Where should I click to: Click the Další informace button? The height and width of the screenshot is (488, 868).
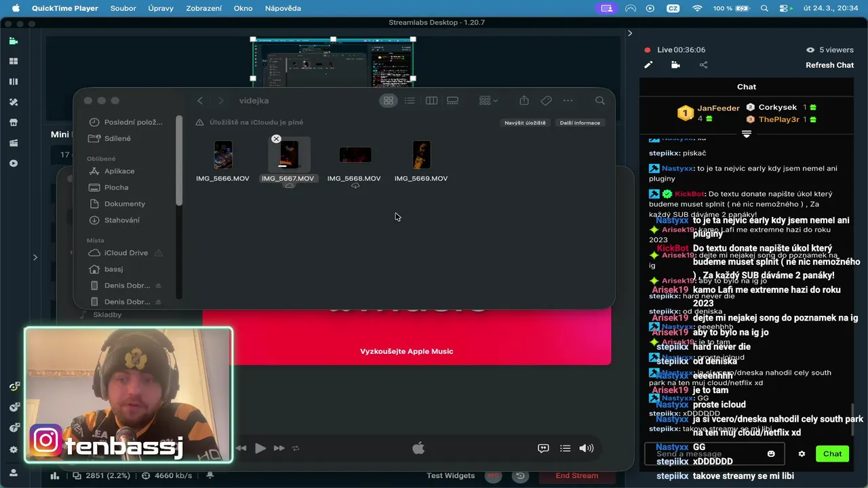(x=580, y=123)
